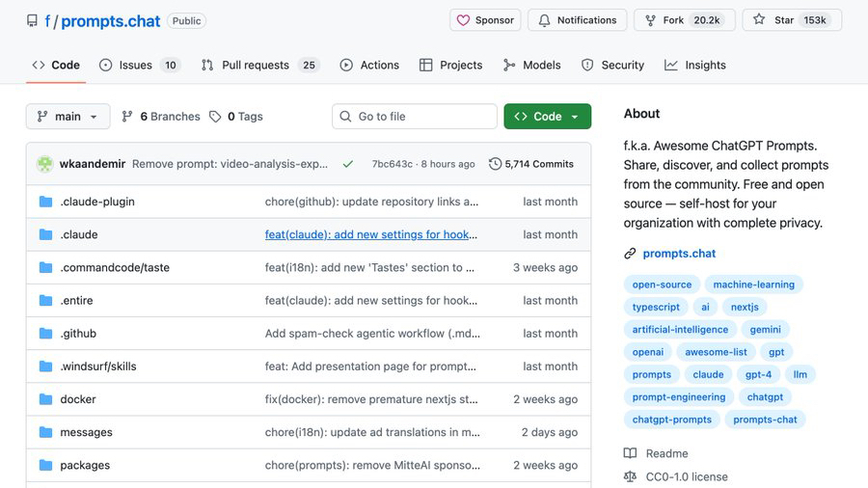The width and height of the screenshot is (868, 488).
Task: Click the .claude-plugin folder icon
Action: [x=45, y=202]
